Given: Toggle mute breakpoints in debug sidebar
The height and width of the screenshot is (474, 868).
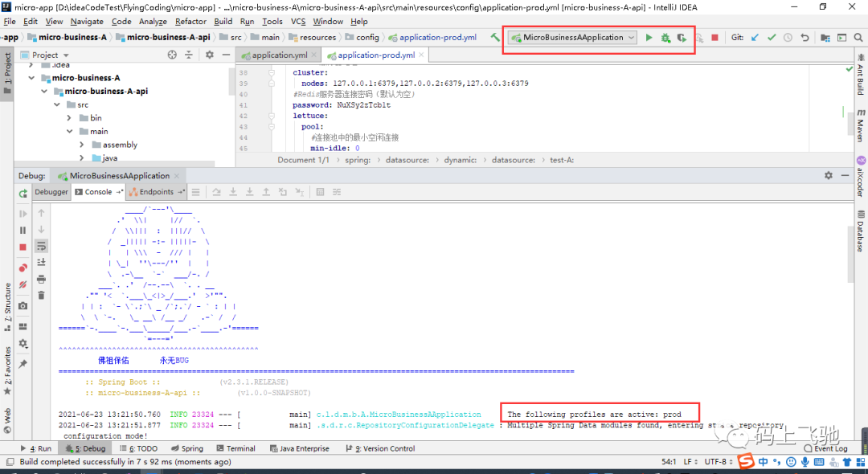Looking at the screenshot, I should pos(23,285).
